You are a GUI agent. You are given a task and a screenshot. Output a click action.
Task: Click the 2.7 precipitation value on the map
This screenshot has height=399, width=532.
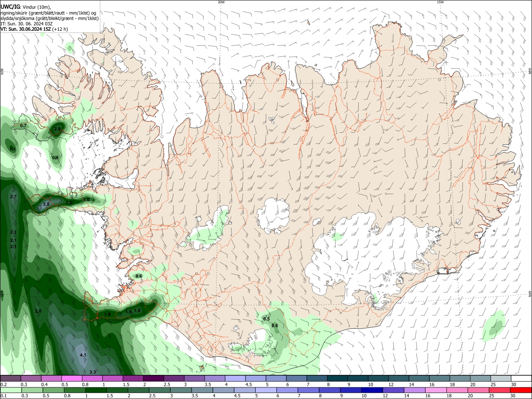click(13, 197)
